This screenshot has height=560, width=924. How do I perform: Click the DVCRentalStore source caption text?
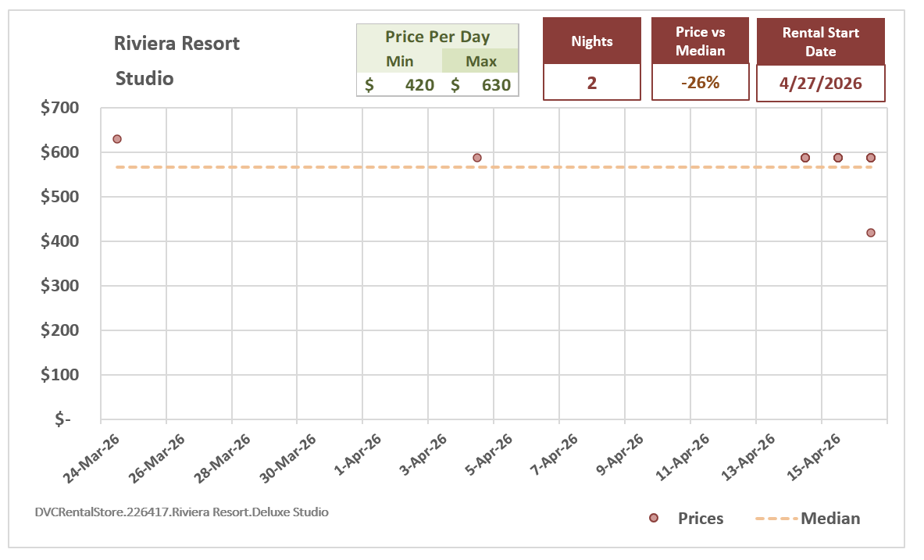[x=181, y=512]
